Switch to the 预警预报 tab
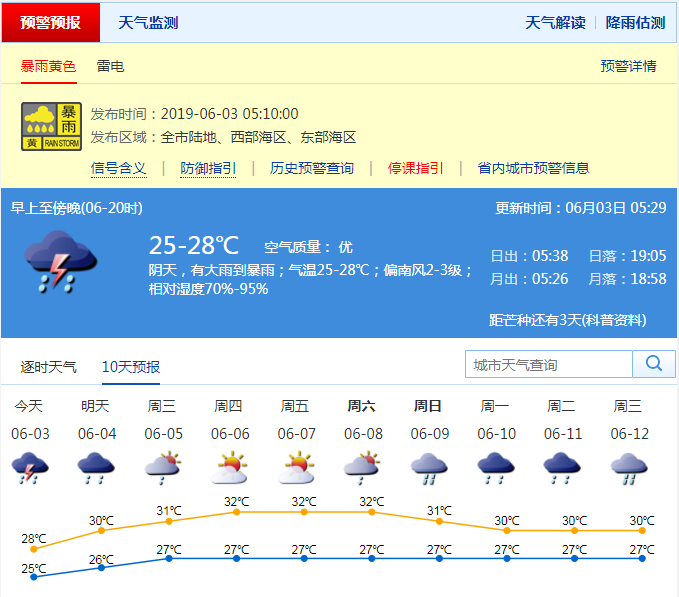 [x=50, y=22]
